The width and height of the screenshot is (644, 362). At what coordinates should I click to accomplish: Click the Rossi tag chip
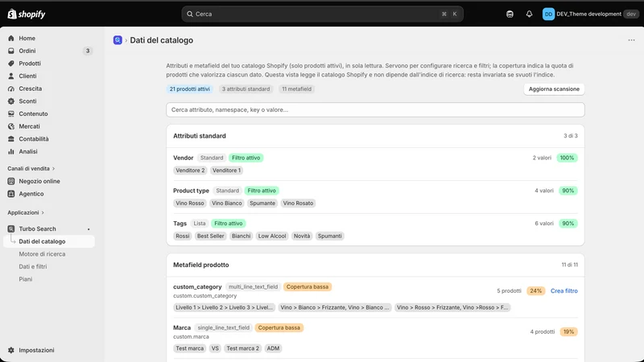click(x=183, y=236)
